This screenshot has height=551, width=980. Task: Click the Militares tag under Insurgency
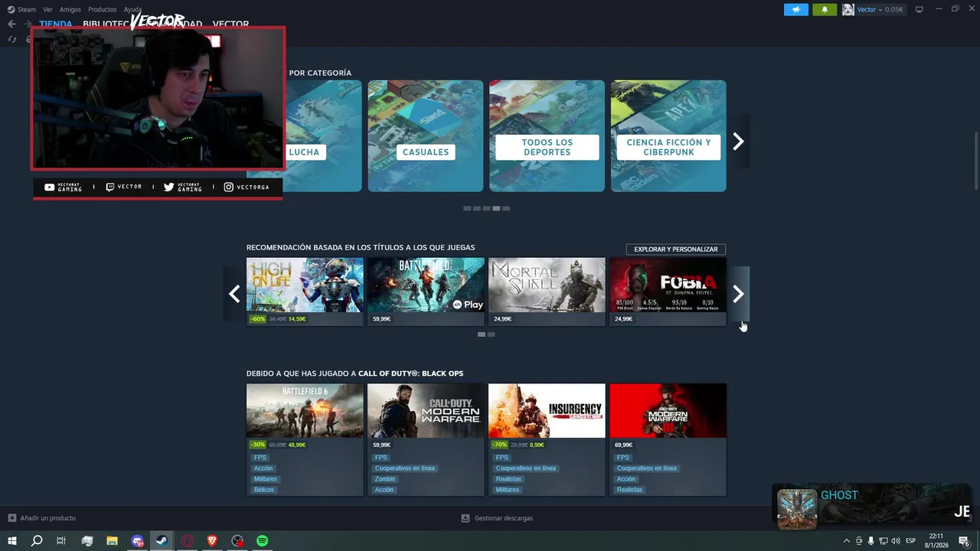[507, 490]
